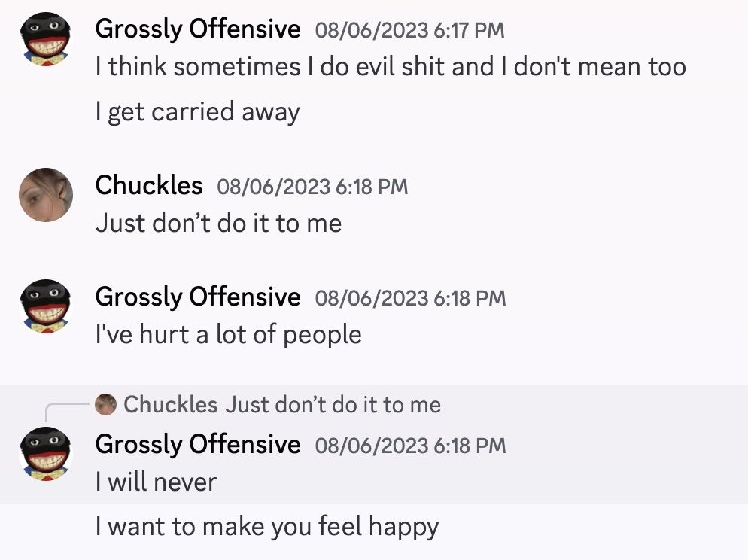Click the Chuckles username at 6:18 PM
Viewport: 748px width, 560px height.
[x=149, y=185]
